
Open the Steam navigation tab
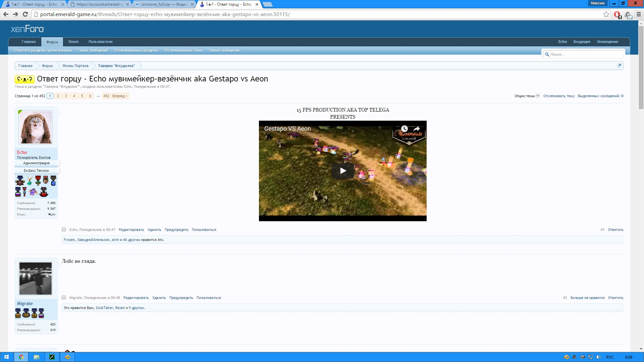(x=73, y=42)
